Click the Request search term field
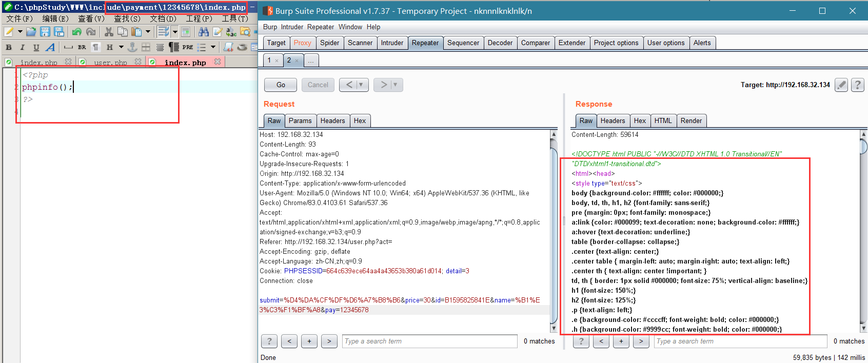 (430, 341)
